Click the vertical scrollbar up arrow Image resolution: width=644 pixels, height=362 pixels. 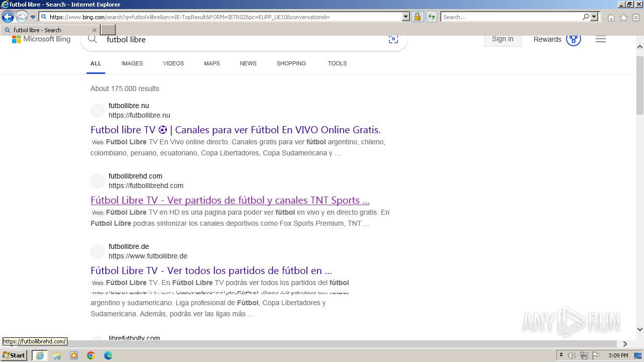640,47
